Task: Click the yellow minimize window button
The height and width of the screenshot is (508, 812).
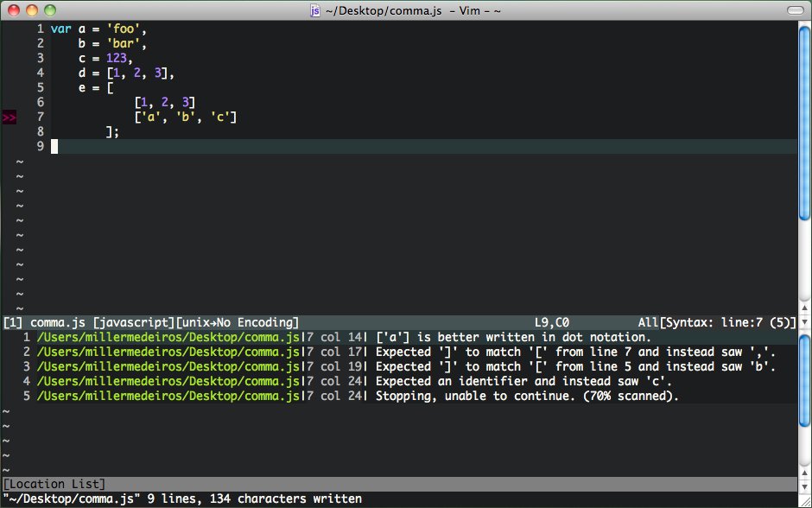Action: (x=32, y=10)
